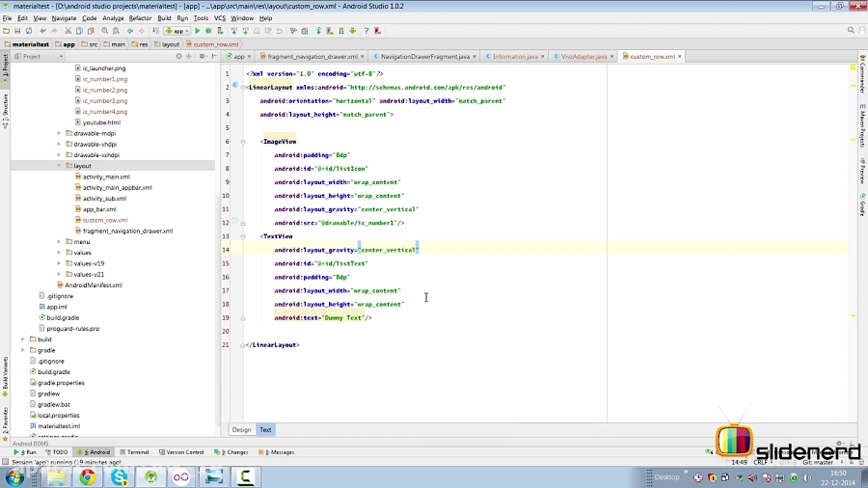Expand the drawable-mdpi folder
This screenshot has width=868, height=488.
(59, 133)
